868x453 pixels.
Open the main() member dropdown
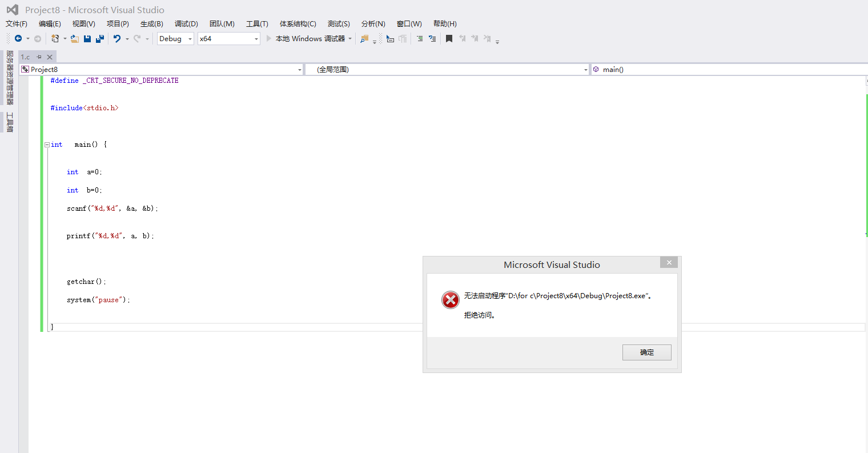click(729, 70)
